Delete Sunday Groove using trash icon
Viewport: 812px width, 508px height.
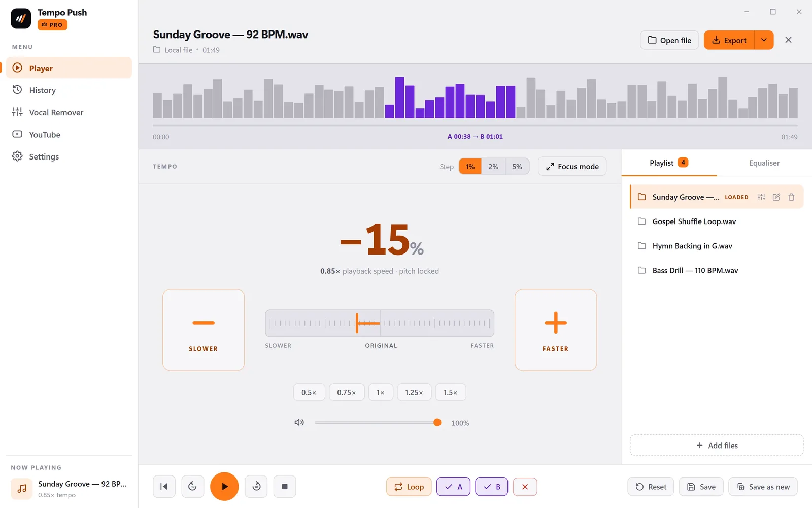791,197
